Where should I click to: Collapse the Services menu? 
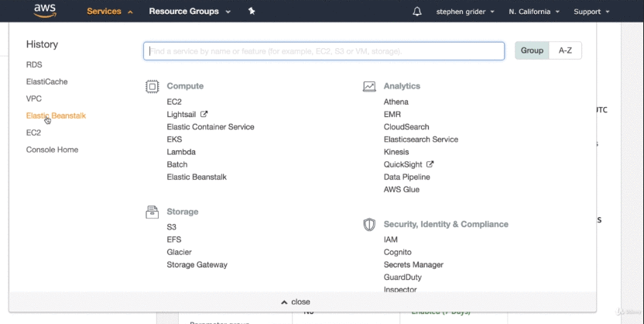110,12
